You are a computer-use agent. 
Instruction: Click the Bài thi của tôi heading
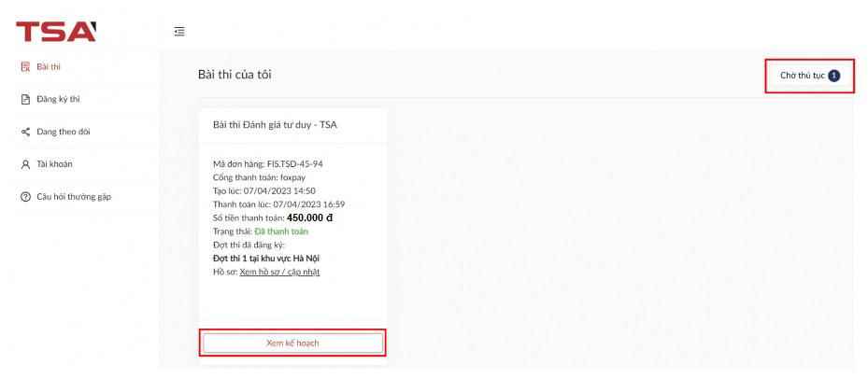[x=235, y=75]
